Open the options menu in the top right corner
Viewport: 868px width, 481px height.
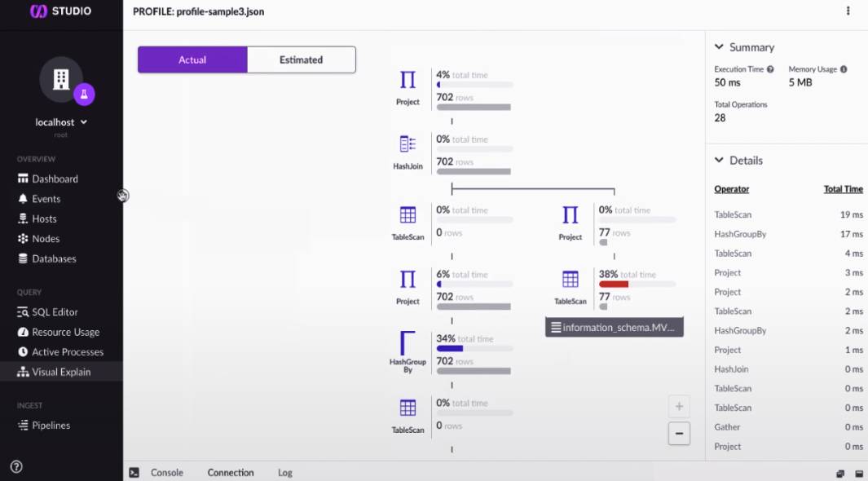848,11
